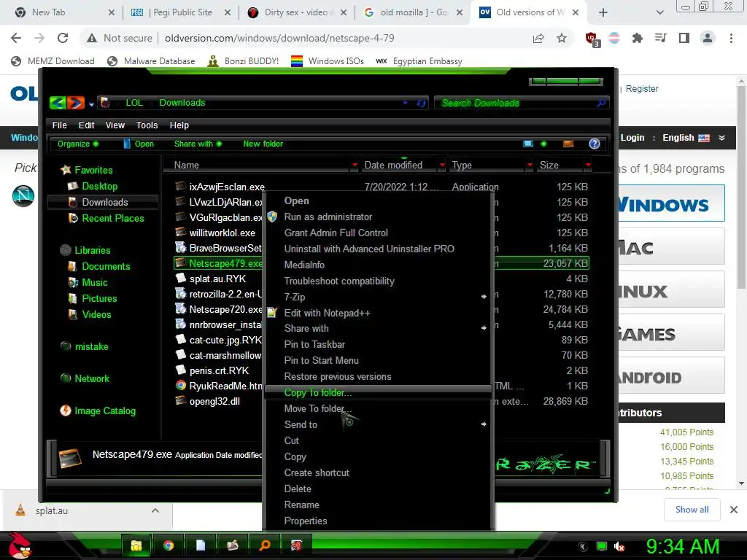Screen dimensions: 747x560
Task: Click the RyukReadMe.html Chrome file icon
Action: (181, 385)
